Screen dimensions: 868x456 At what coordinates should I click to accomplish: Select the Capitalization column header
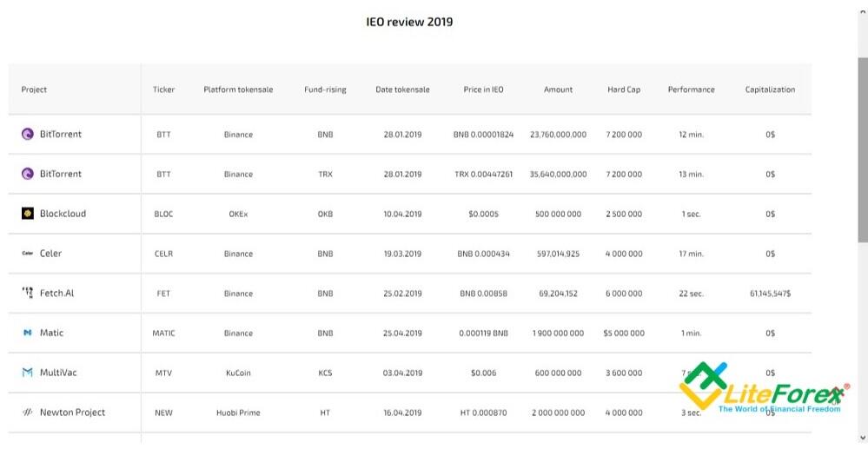coord(770,89)
